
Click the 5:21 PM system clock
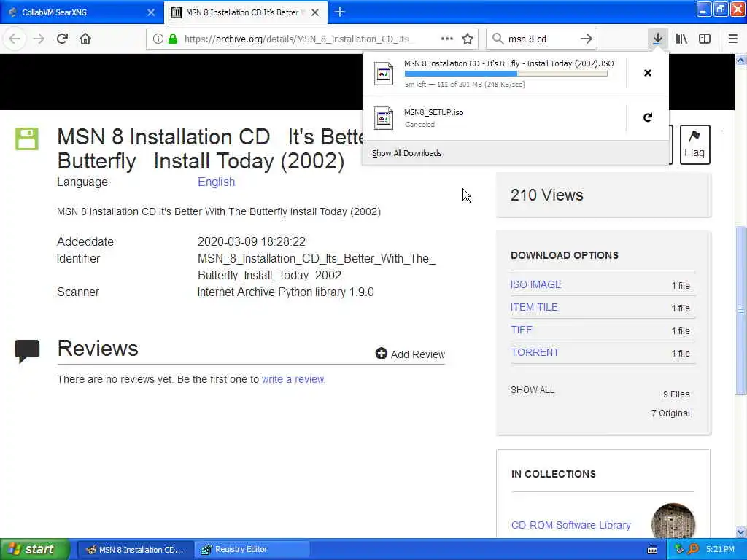pos(720,549)
